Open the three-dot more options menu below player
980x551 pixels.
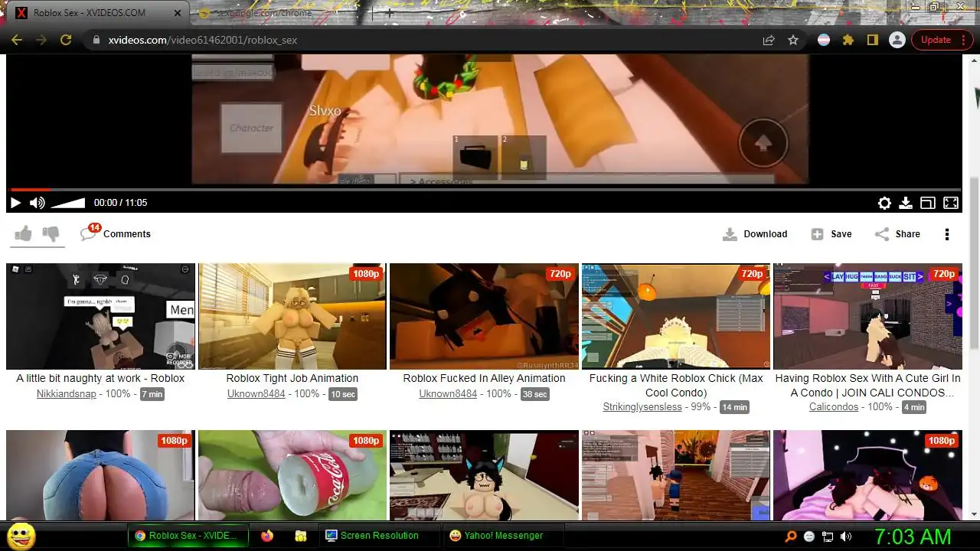[x=947, y=234]
